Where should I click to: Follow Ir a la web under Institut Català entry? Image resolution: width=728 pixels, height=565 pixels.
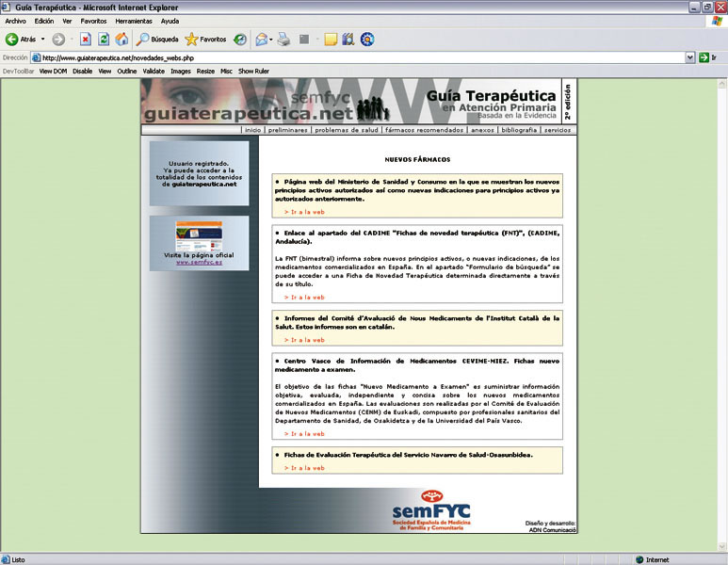[x=304, y=340]
